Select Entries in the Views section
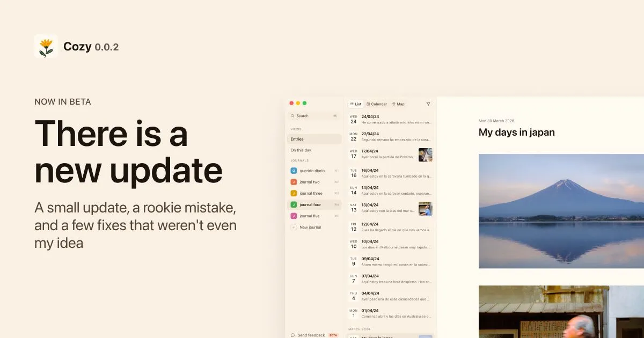 click(x=314, y=139)
